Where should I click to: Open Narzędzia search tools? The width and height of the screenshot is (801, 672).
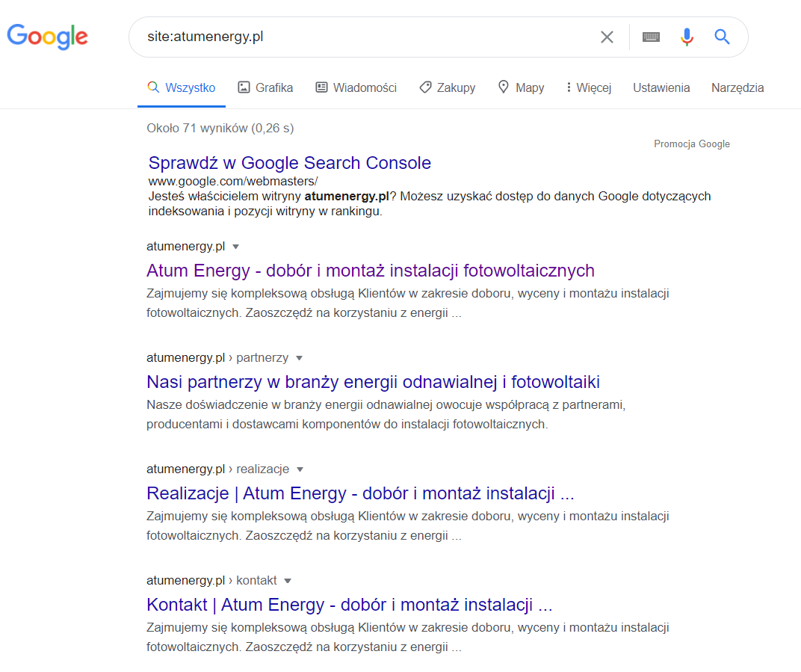[737, 87]
